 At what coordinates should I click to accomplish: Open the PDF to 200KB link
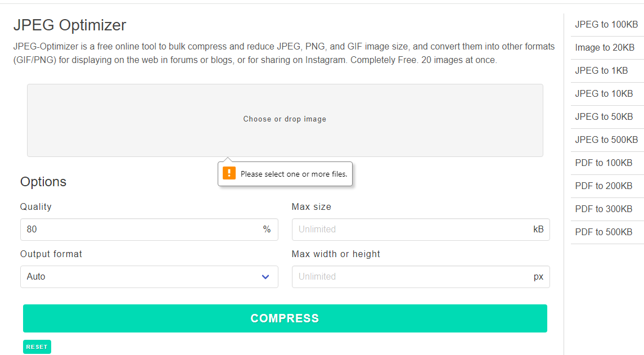[x=604, y=186]
